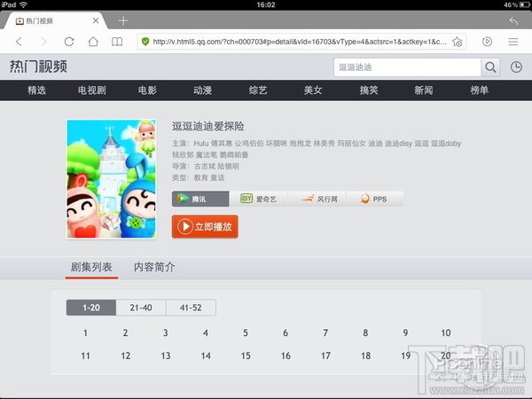Switch to the 剧集列表 tab
This screenshot has height=399, width=532.
91,268
